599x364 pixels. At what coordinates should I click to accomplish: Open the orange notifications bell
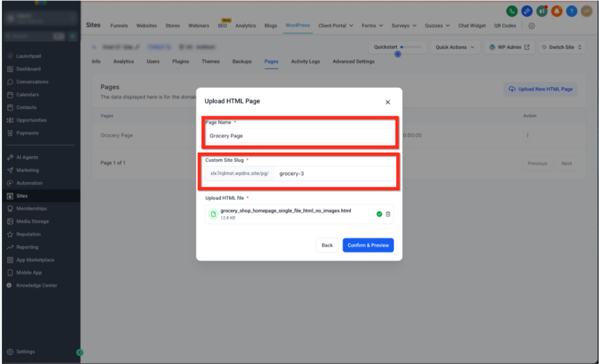tap(557, 11)
